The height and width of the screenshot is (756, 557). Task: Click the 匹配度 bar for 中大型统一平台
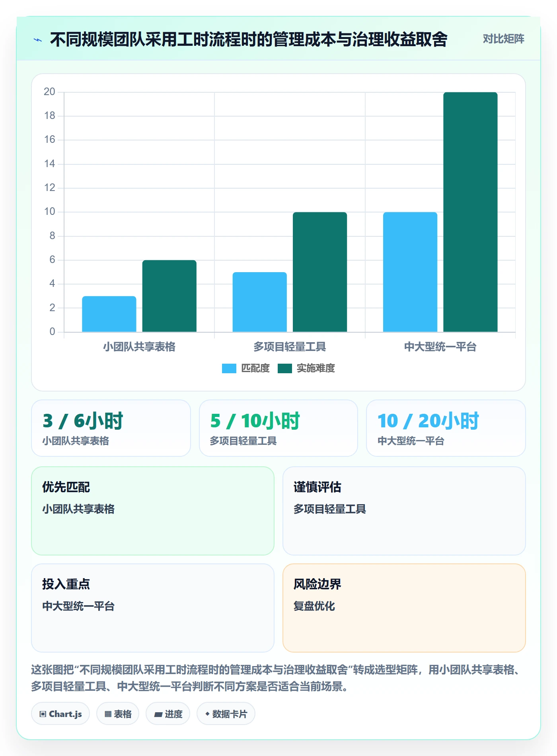coord(410,272)
